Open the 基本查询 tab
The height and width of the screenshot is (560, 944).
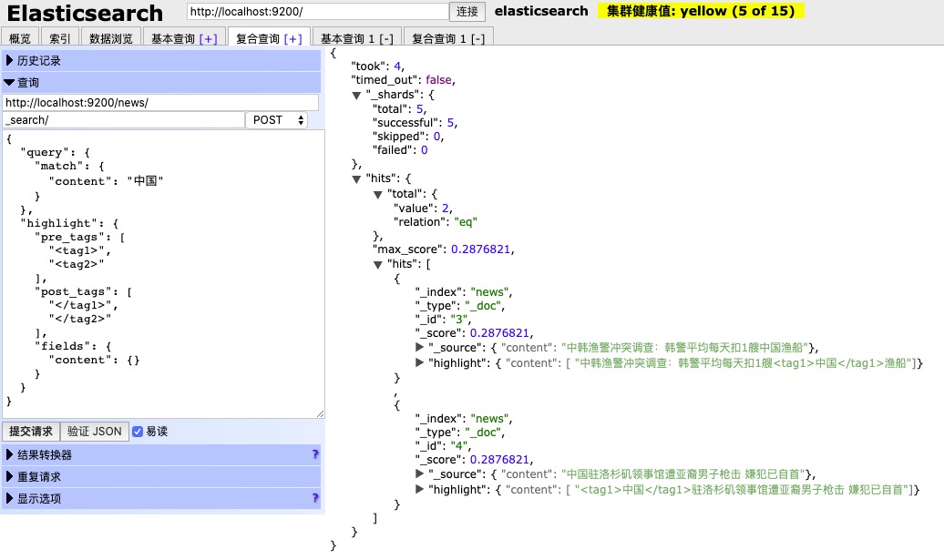[x=173, y=38]
